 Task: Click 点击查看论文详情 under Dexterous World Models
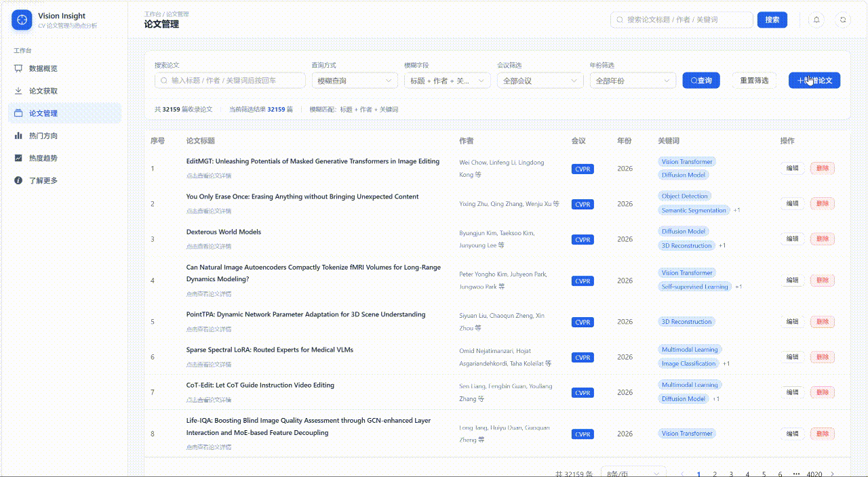coord(209,246)
